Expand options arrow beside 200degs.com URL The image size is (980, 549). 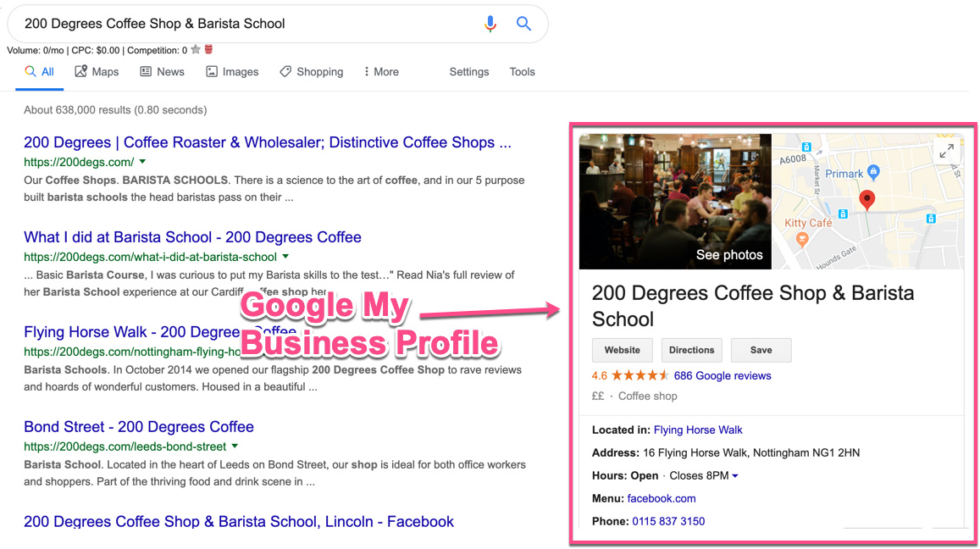point(142,161)
